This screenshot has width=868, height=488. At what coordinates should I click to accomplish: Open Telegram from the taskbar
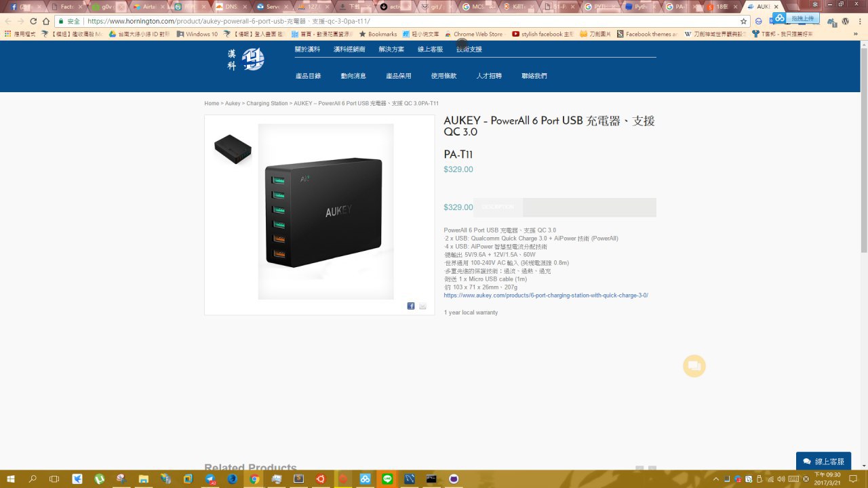210,479
